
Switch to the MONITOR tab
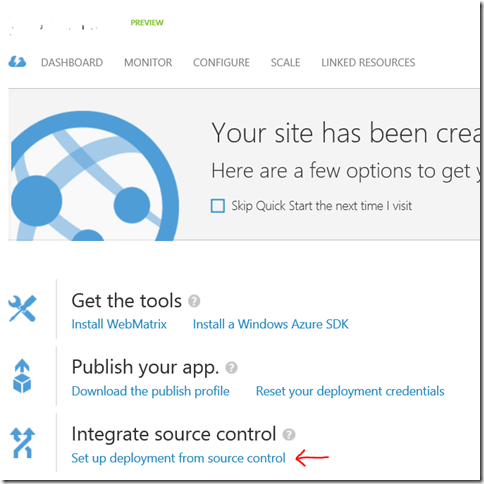pyautogui.click(x=148, y=62)
